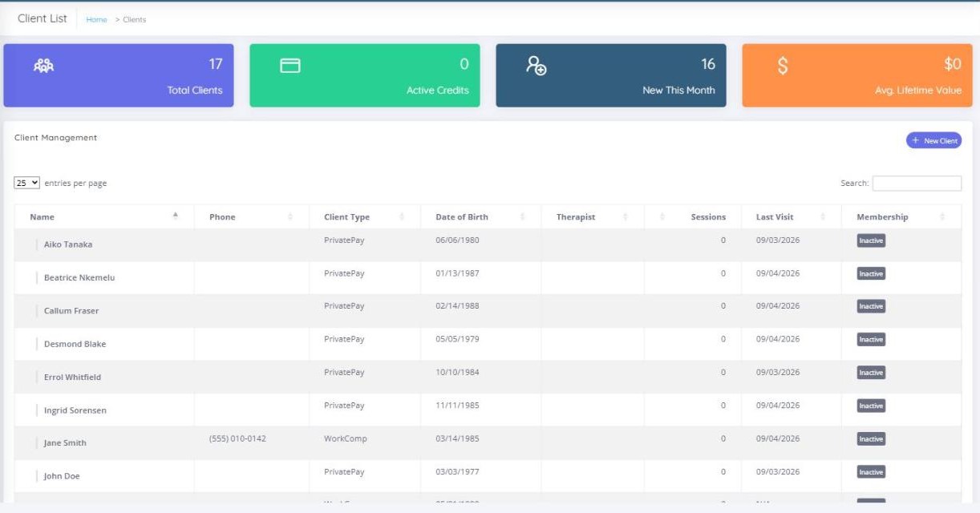The image size is (980, 513).
Task: Open the entries per page dropdown
Action: 27,183
